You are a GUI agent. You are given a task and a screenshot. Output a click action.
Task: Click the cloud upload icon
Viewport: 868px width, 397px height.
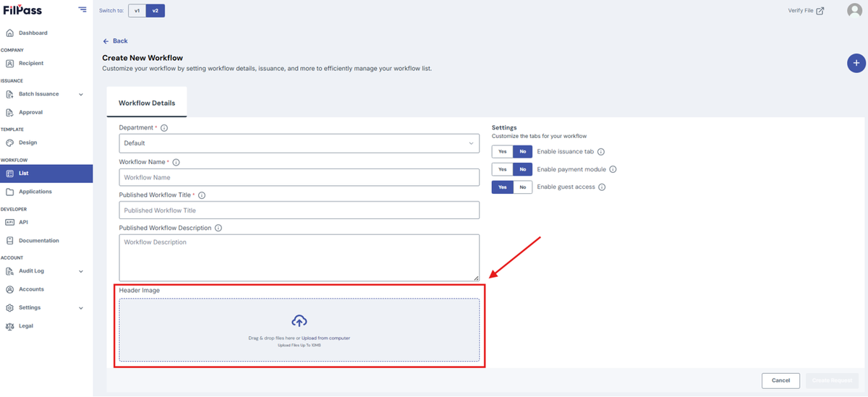click(299, 321)
